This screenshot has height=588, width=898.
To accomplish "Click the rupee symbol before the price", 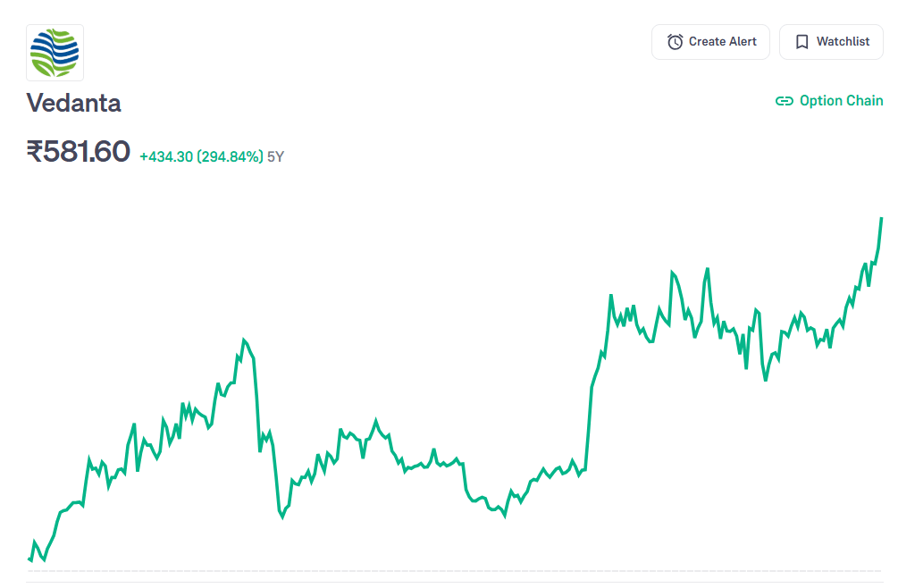I will pyautogui.click(x=34, y=152).
